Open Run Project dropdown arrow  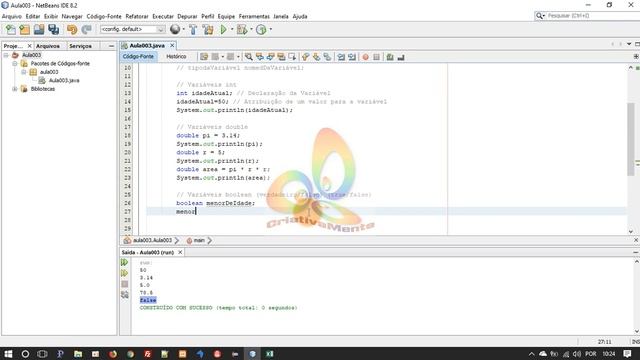click(x=232, y=29)
